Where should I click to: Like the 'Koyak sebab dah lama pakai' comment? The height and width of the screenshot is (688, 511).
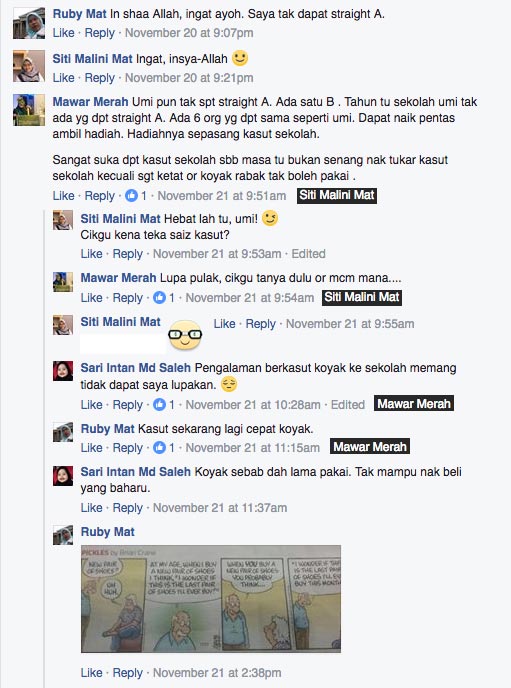coord(91,508)
